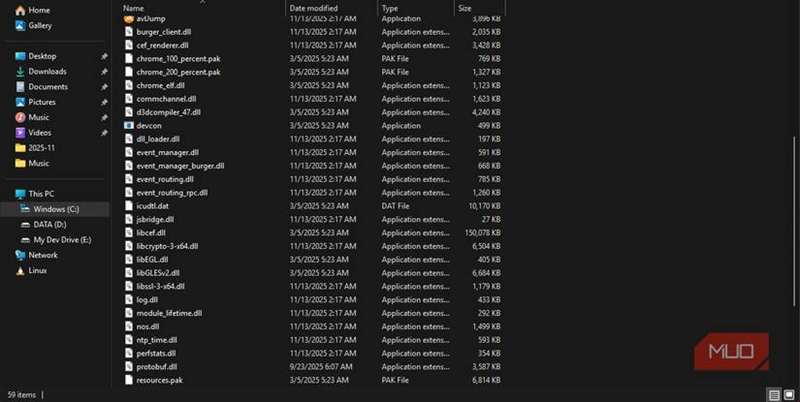Image resolution: width=800 pixels, height=402 pixels.
Task: Switch to details view layout
Action: pyautogui.click(x=773, y=395)
